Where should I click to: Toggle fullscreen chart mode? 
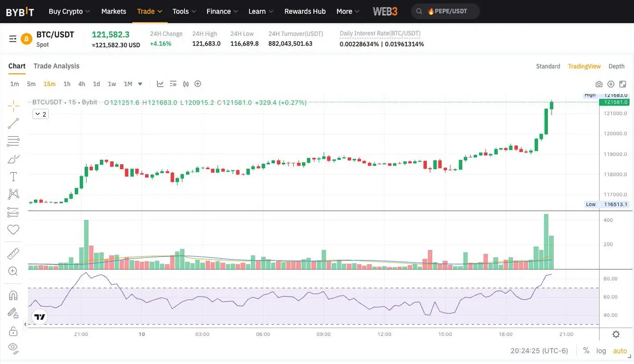click(x=623, y=84)
